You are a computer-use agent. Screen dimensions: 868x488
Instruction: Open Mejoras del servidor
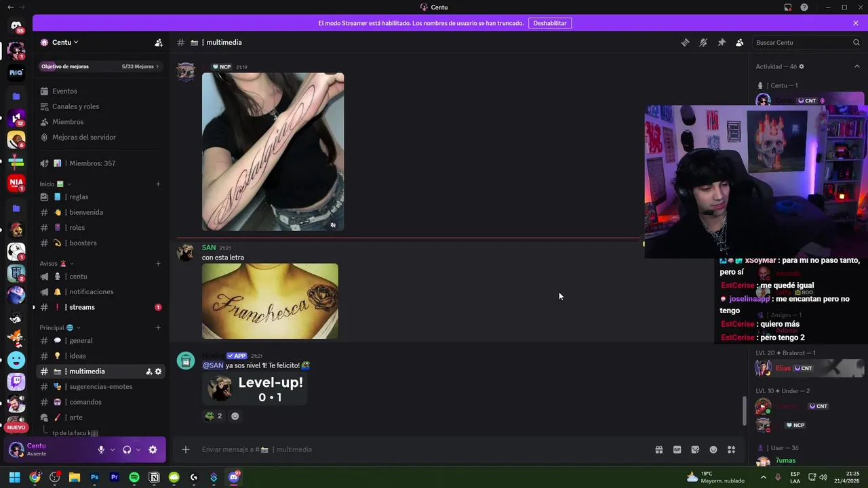tap(100, 137)
